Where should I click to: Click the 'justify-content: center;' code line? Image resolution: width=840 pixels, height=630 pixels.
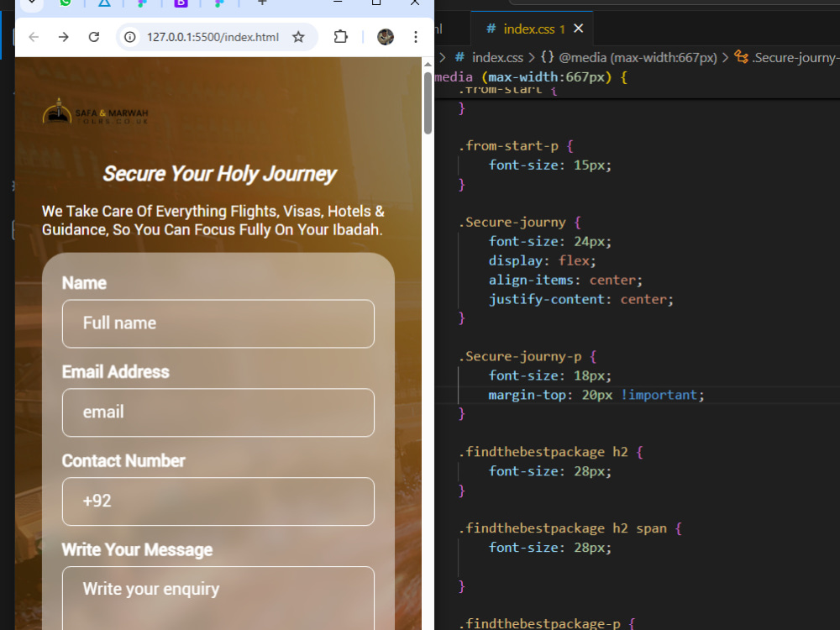point(580,300)
